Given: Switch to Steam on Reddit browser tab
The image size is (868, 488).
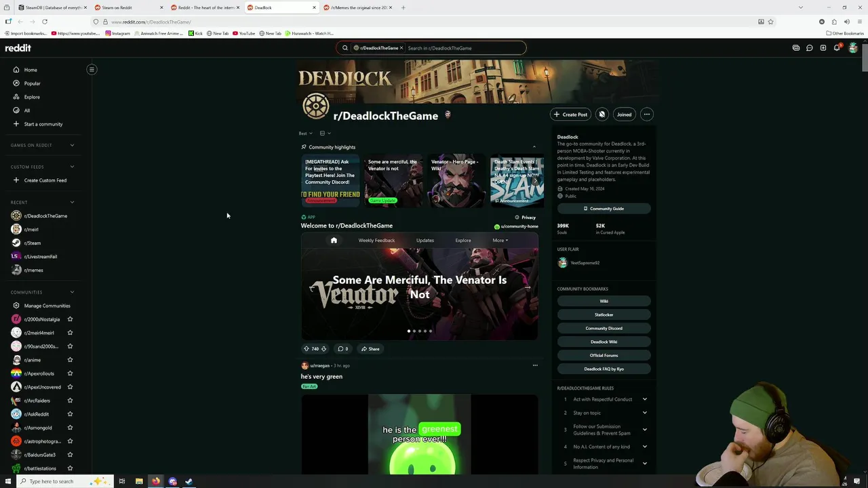Looking at the screenshot, I should 127,7.
